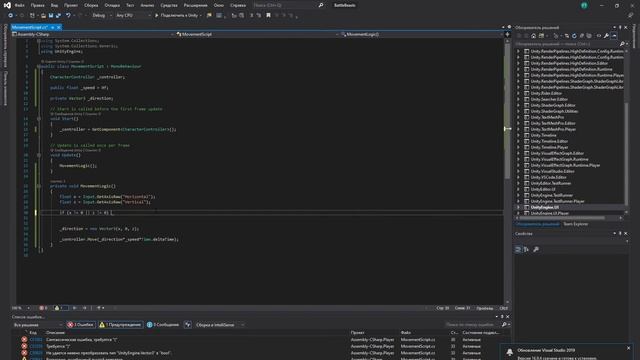Click the 'Описание' column header in Error List
The width and height of the screenshot is (640, 360).
click(56, 333)
